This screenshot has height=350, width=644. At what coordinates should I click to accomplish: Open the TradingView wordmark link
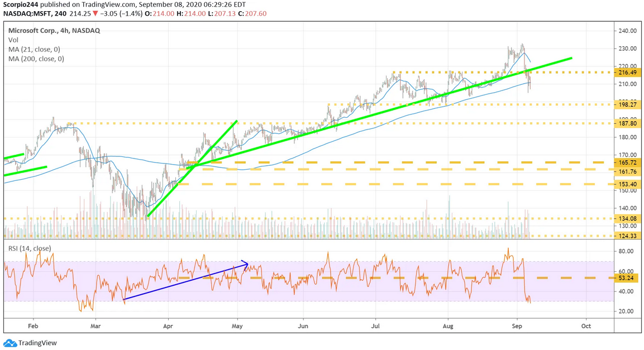pos(38,343)
